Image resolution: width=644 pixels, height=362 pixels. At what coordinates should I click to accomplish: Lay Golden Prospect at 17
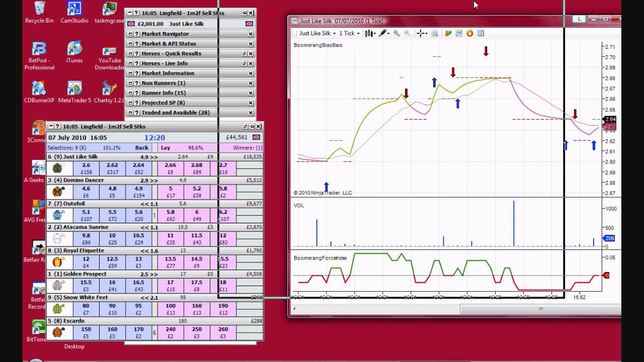click(171, 286)
